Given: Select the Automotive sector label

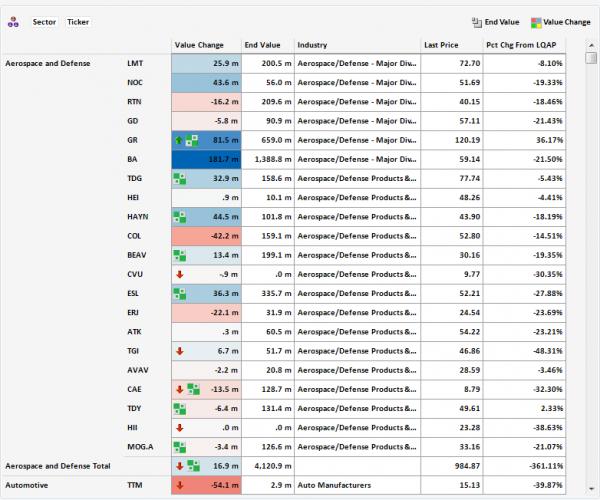Looking at the screenshot, I should pos(27,485).
